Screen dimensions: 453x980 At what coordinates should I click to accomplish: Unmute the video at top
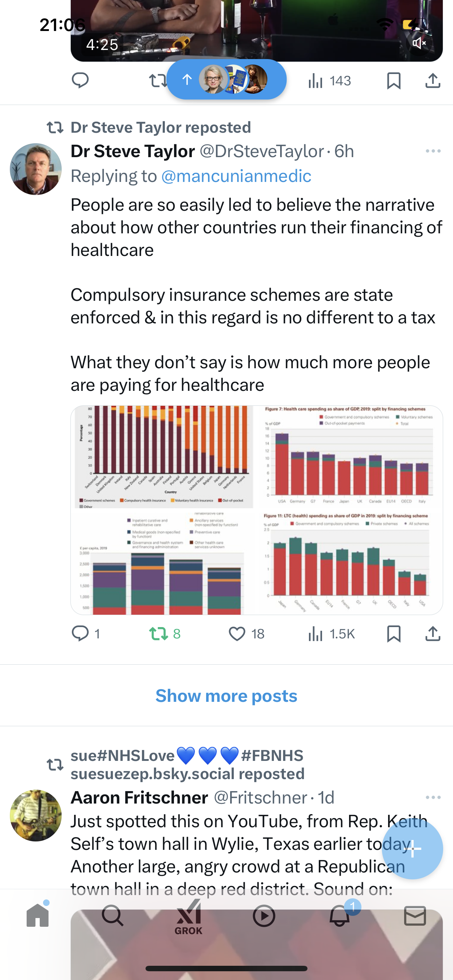tap(419, 43)
